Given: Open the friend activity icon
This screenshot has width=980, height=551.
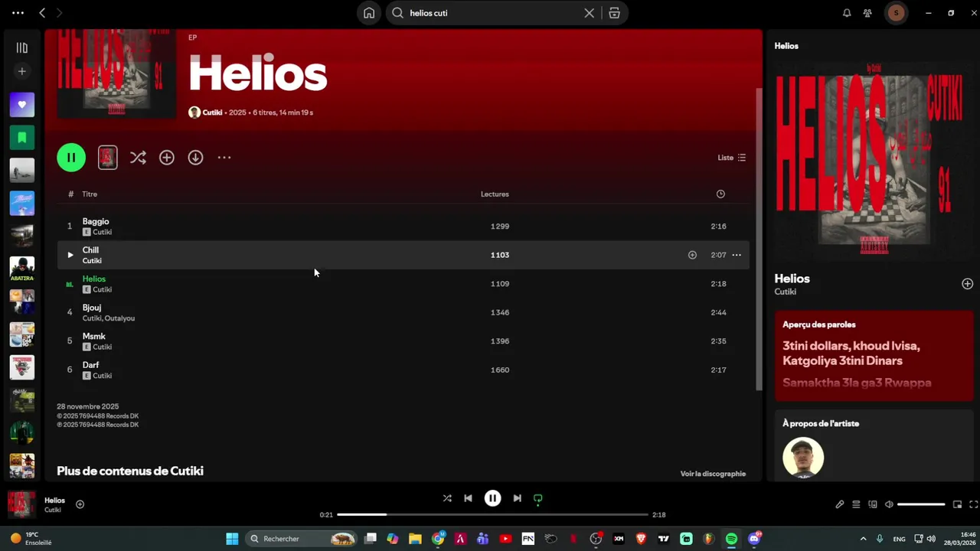Looking at the screenshot, I should [x=867, y=13].
